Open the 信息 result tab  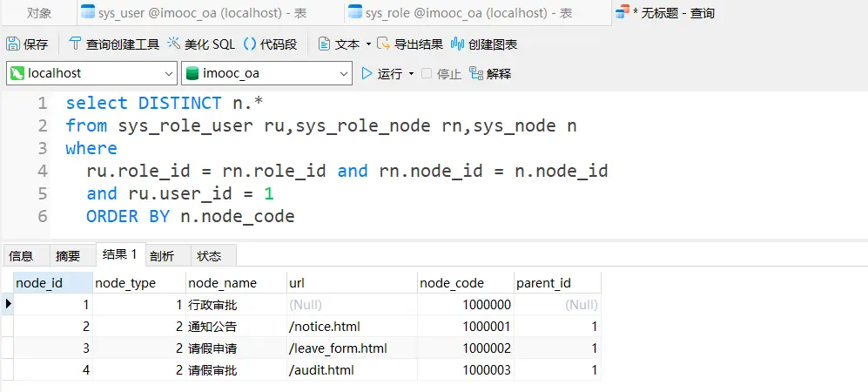pyautogui.click(x=21, y=256)
